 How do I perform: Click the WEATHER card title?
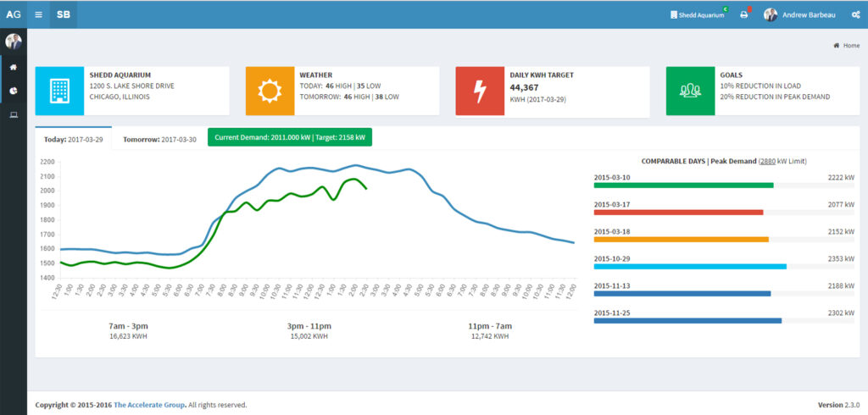[x=316, y=75]
